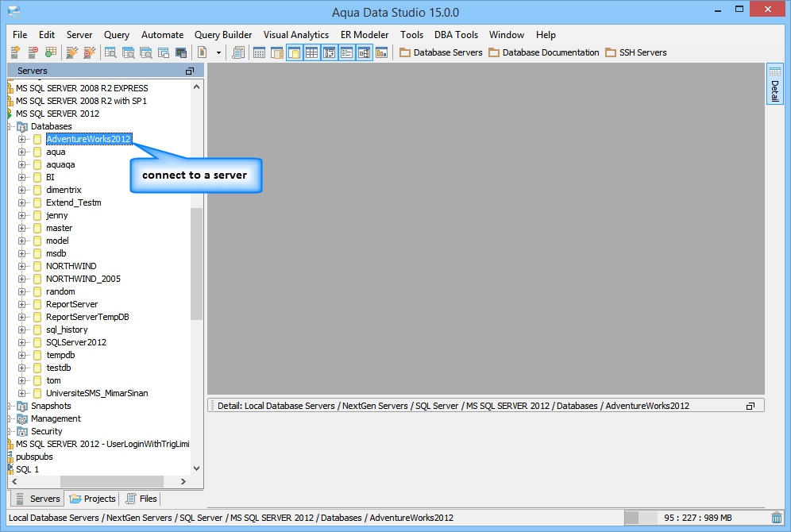Click the Unregister Server icon with red minus

[33, 52]
